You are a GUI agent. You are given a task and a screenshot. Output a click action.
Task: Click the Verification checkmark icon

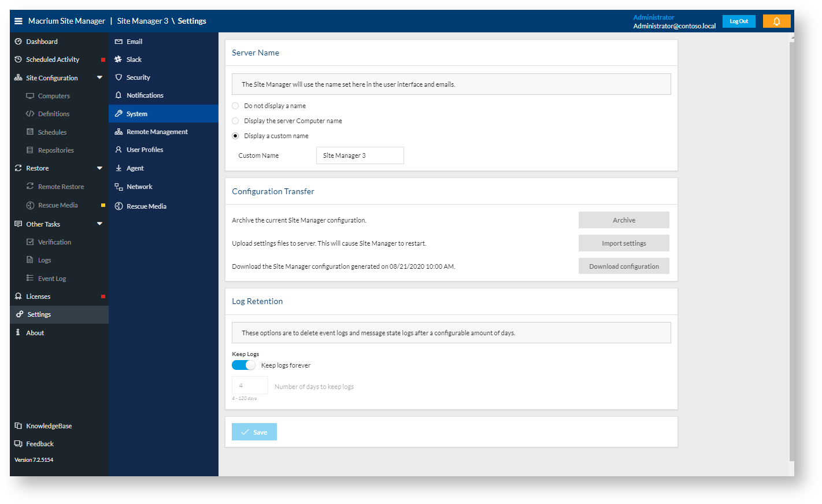click(30, 242)
